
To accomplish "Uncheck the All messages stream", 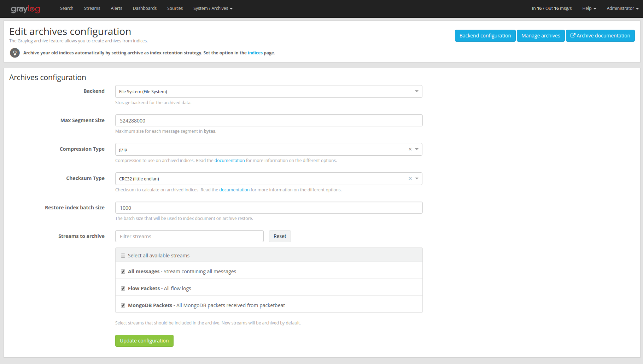I will pyautogui.click(x=123, y=271).
